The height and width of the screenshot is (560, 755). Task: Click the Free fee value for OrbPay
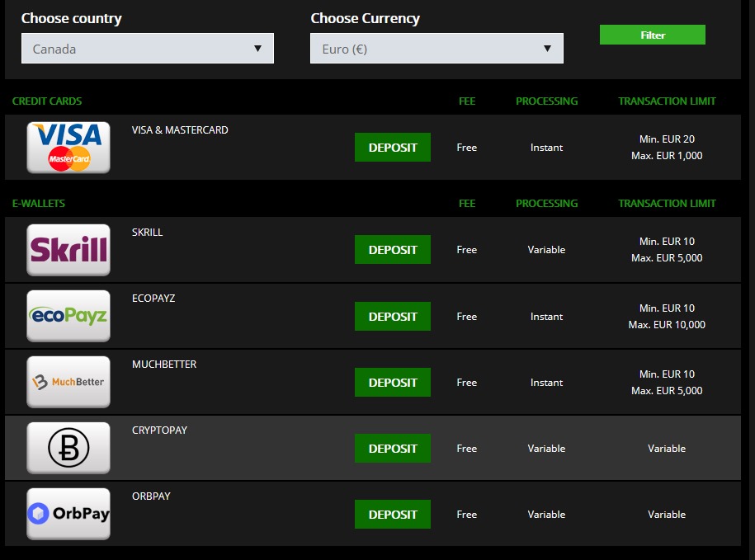466,515
